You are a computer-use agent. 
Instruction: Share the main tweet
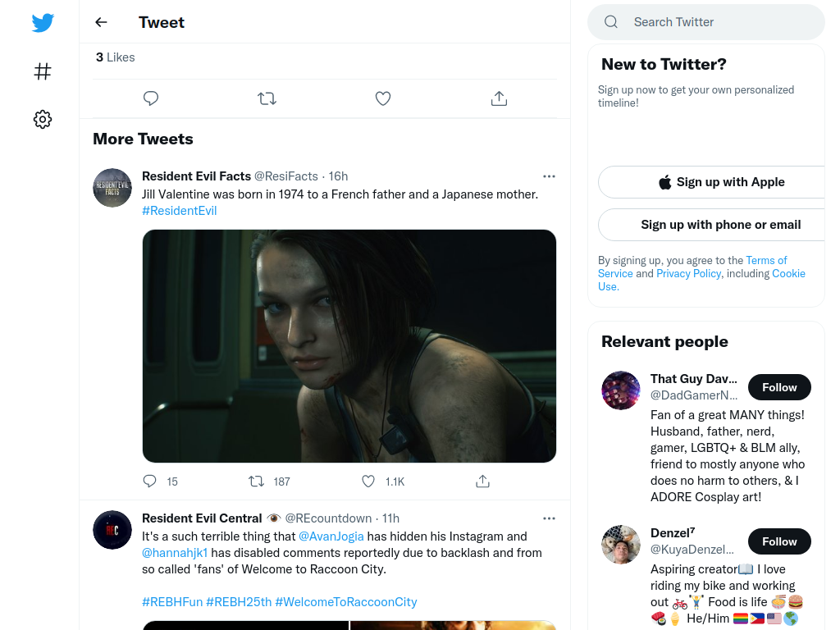coord(499,98)
